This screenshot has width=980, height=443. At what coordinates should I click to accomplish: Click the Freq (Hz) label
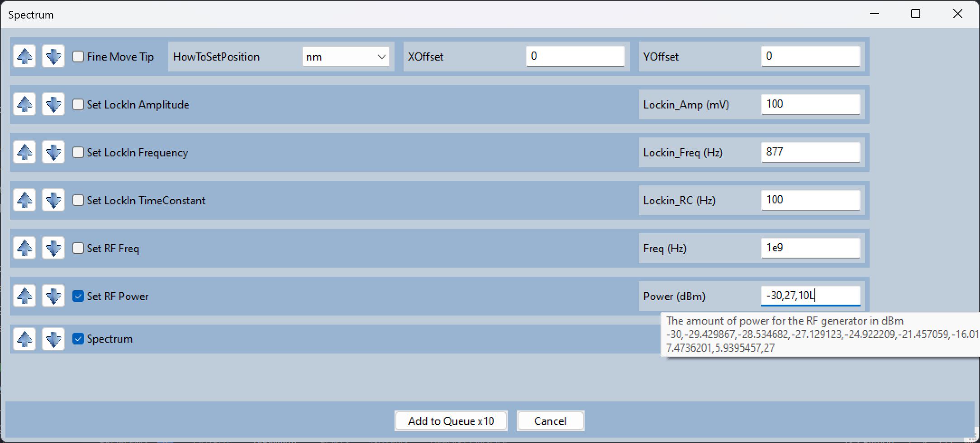tap(665, 249)
